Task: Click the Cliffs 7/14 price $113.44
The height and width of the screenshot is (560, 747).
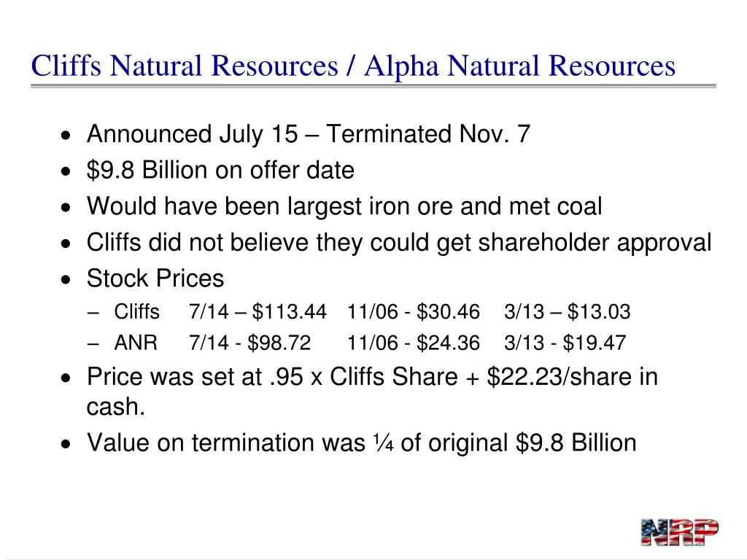Action: point(289,311)
